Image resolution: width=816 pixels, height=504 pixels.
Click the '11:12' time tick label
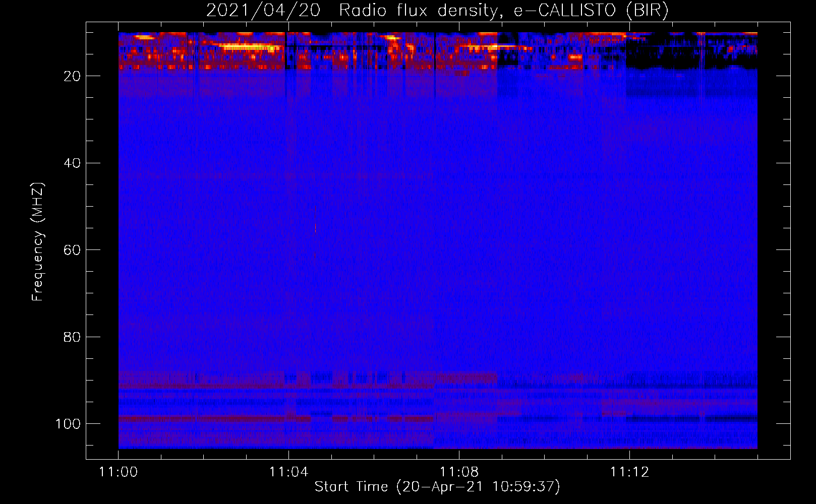[x=629, y=472]
